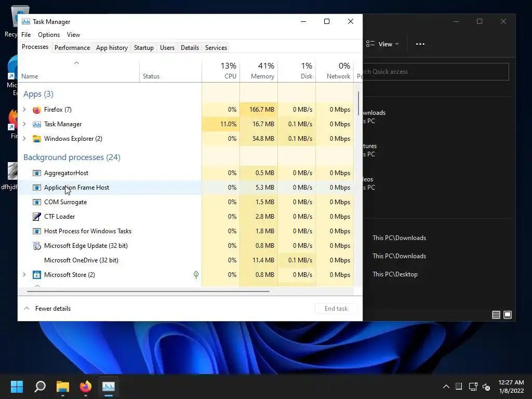Click the AggregatorHost process icon
The height and width of the screenshot is (399, 532).
coord(37,173)
